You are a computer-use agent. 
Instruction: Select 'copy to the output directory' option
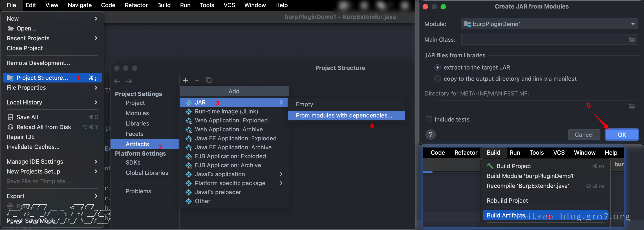[437, 79]
